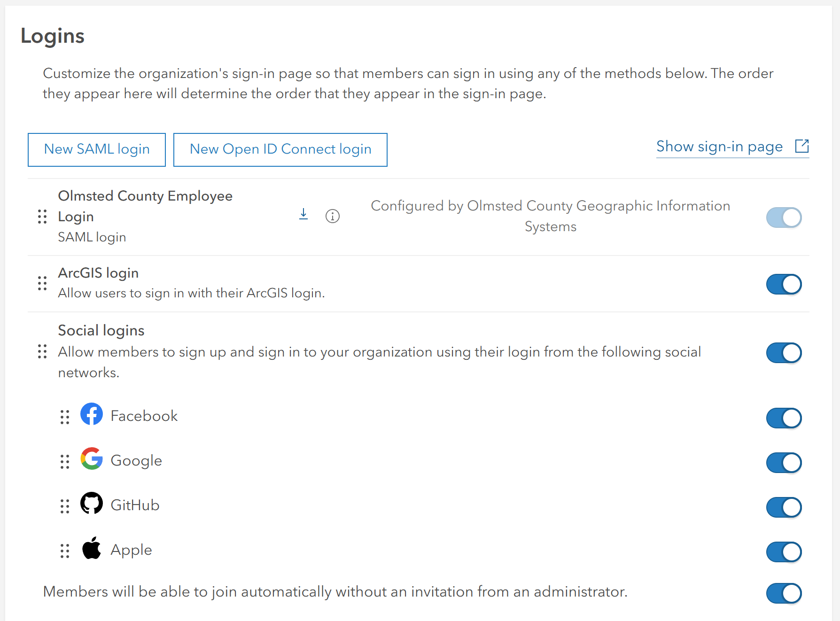
Task: Disable Google social login
Action: coord(784,463)
